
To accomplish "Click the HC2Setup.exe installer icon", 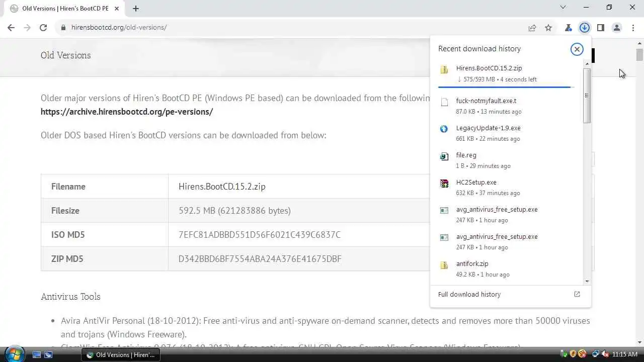I will pyautogui.click(x=444, y=184).
